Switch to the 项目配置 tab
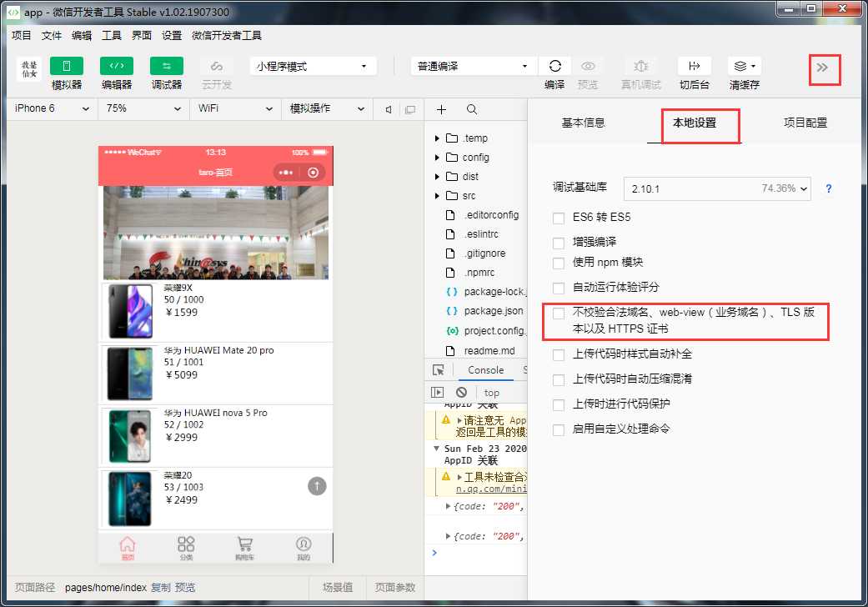Viewport: 868px width, 607px height. point(805,123)
